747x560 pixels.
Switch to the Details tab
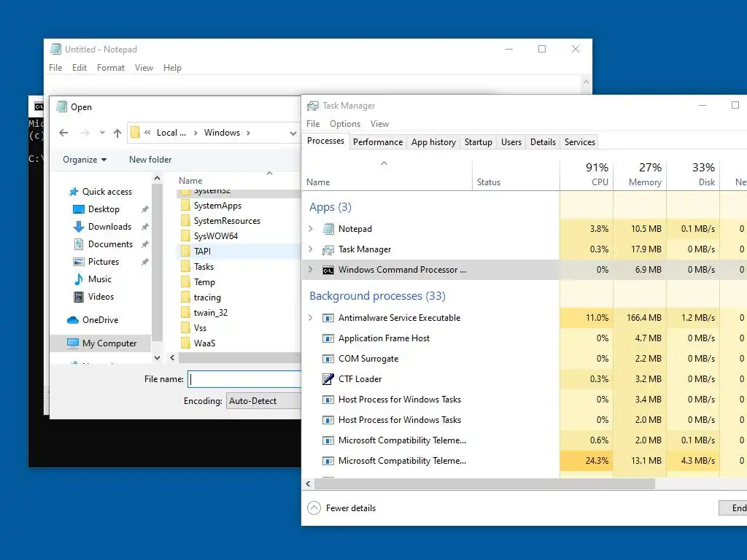[x=543, y=142]
